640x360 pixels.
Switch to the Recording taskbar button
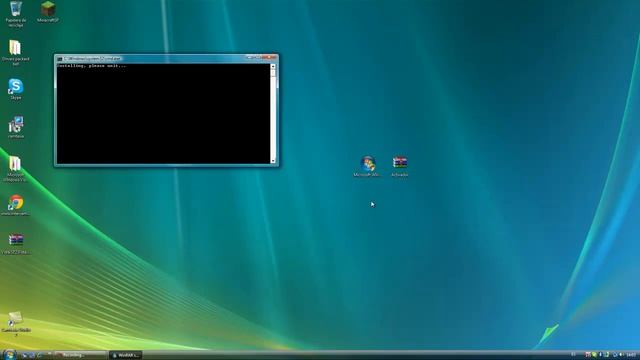(80, 355)
